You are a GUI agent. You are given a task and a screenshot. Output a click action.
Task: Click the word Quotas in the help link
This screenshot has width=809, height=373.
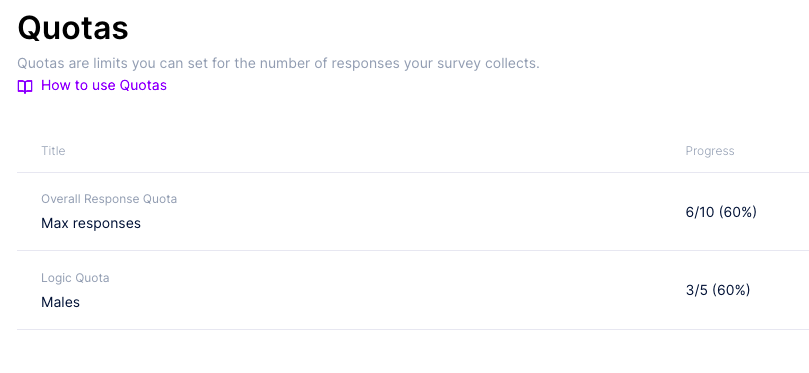pyautogui.click(x=143, y=85)
